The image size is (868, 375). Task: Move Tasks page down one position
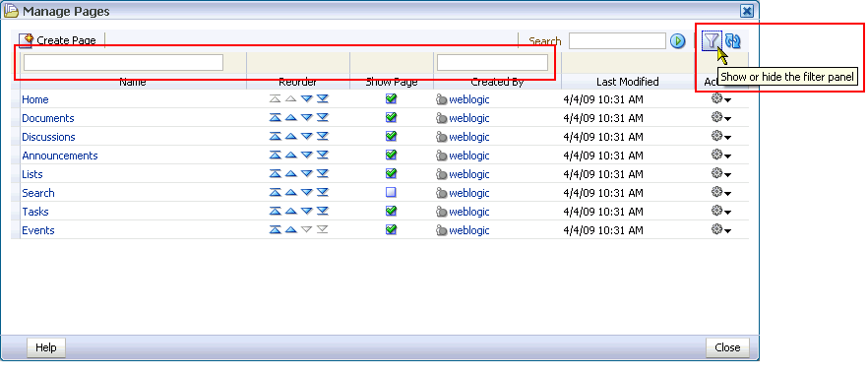coord(307,211)
